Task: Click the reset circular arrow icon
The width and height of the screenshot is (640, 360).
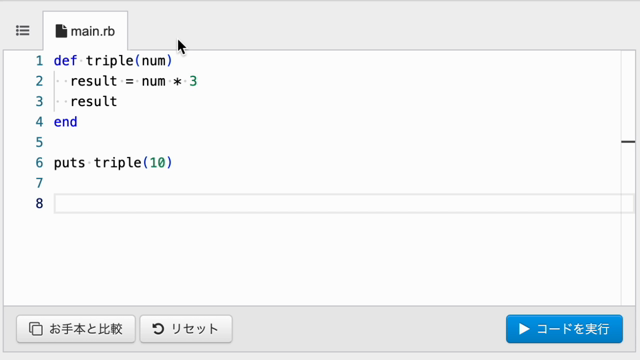Action: tap(158, 329)
